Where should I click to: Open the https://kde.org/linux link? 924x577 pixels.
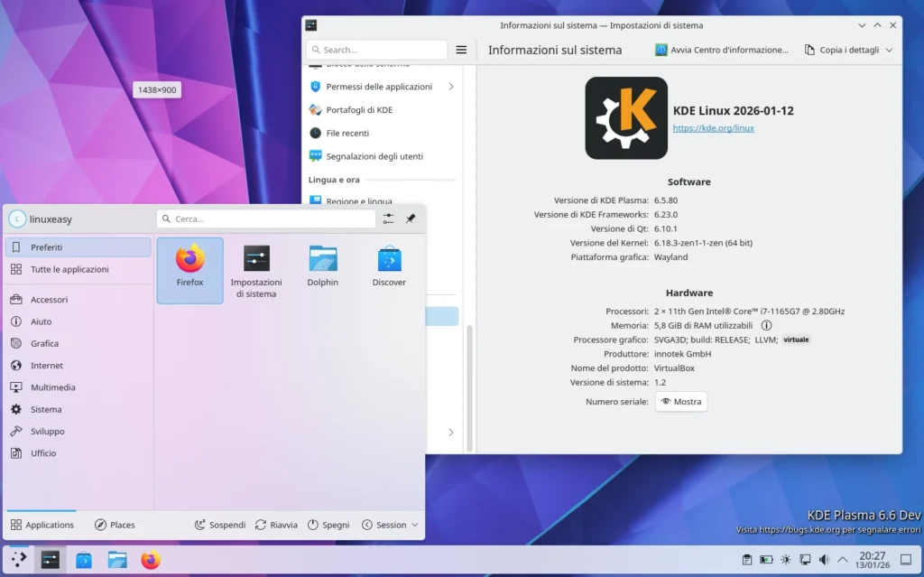[714, 127]
